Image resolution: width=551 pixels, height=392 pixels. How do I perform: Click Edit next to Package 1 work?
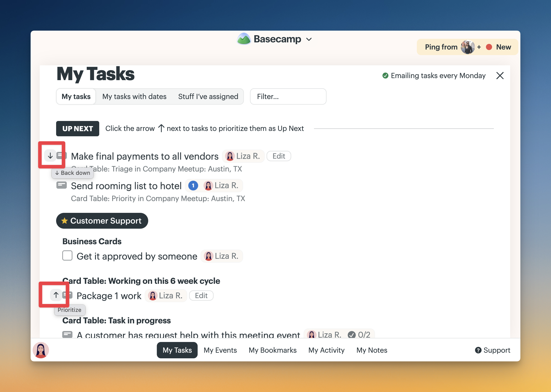point(201,296)
